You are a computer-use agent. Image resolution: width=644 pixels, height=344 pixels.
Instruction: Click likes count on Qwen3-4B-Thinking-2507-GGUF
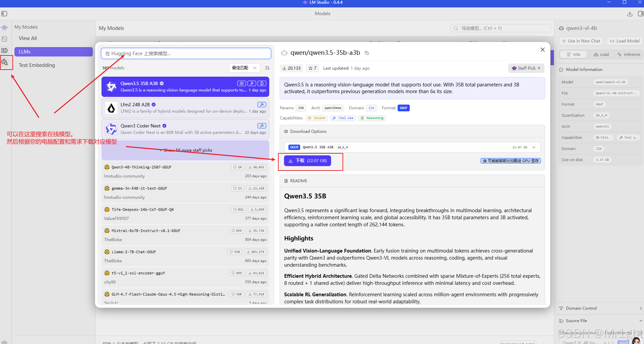point(237,167)
